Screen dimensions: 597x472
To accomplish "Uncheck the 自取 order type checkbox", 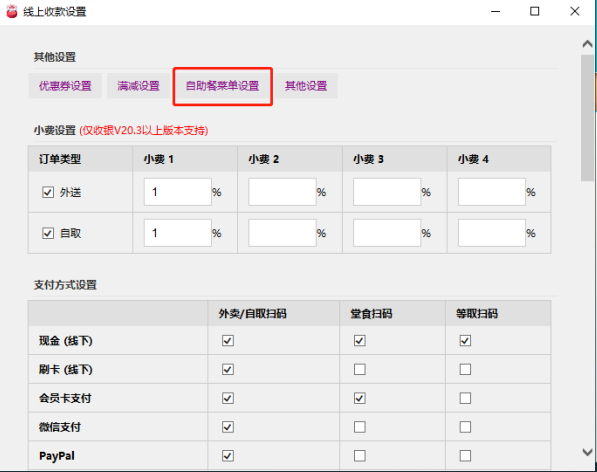I will 48,233.
